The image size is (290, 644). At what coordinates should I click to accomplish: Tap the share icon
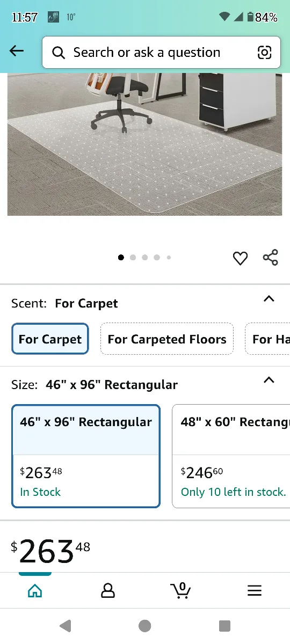pos(271,258)
